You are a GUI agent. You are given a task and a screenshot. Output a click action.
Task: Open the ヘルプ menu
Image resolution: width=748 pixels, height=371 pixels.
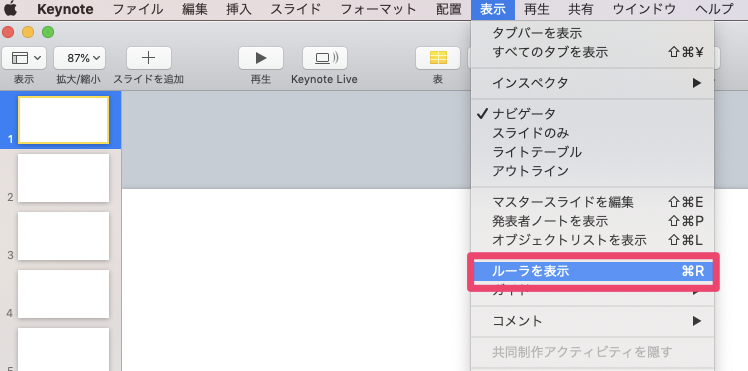(714, 9)
